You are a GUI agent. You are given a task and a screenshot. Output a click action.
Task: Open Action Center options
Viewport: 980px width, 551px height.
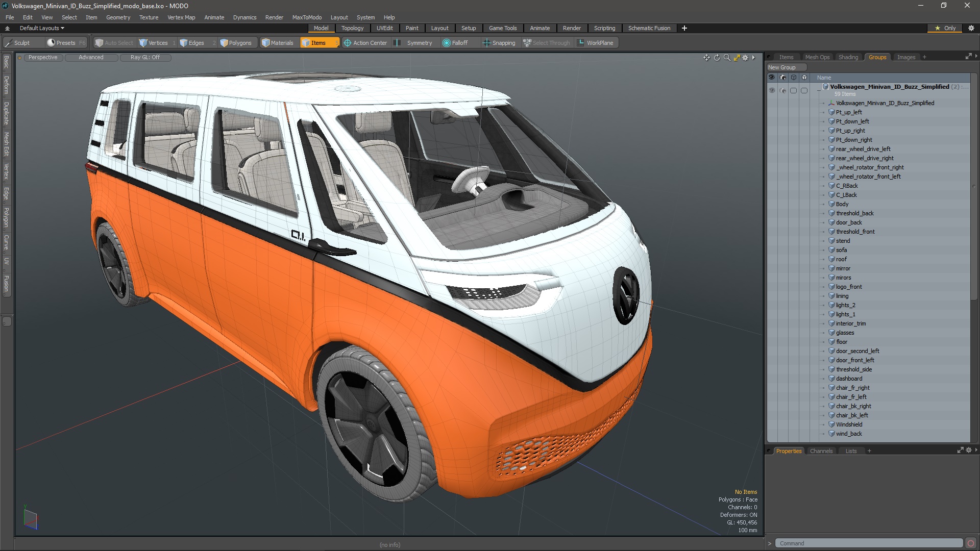pos(365,43)
